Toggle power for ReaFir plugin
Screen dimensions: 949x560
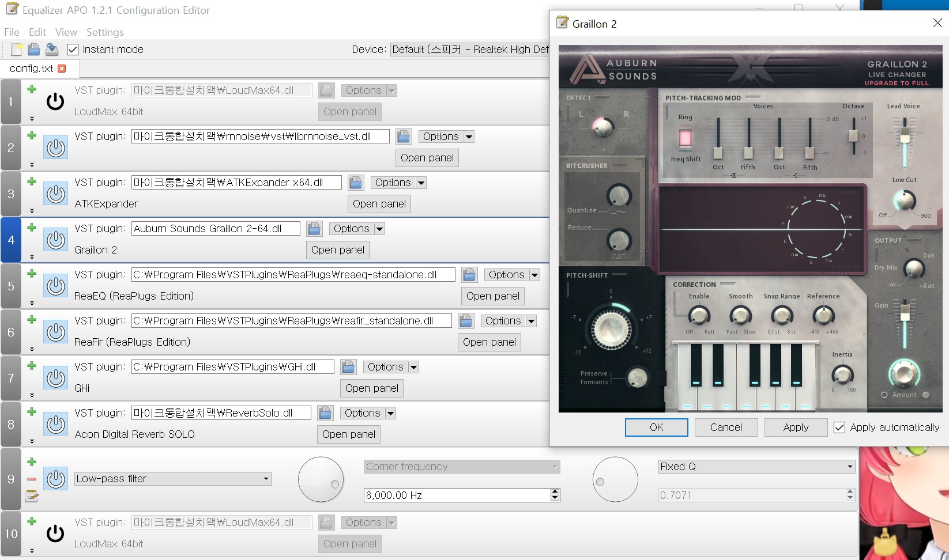(x=56, y=332)
